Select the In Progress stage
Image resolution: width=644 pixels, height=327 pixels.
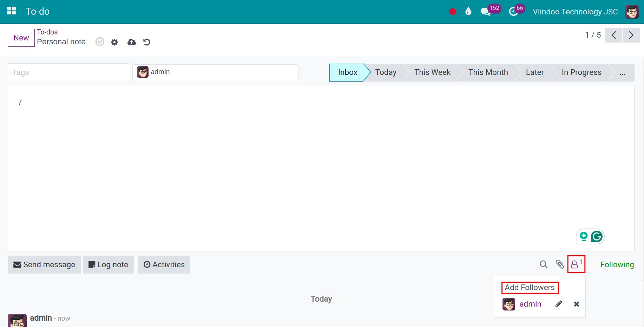tap(581, 72)
